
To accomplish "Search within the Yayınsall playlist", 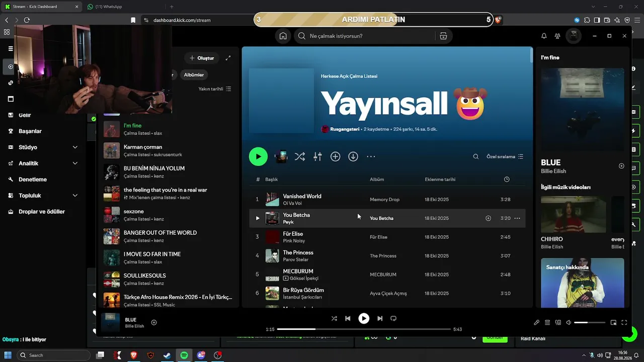I will pyautogui.click(x=476, y=156).
